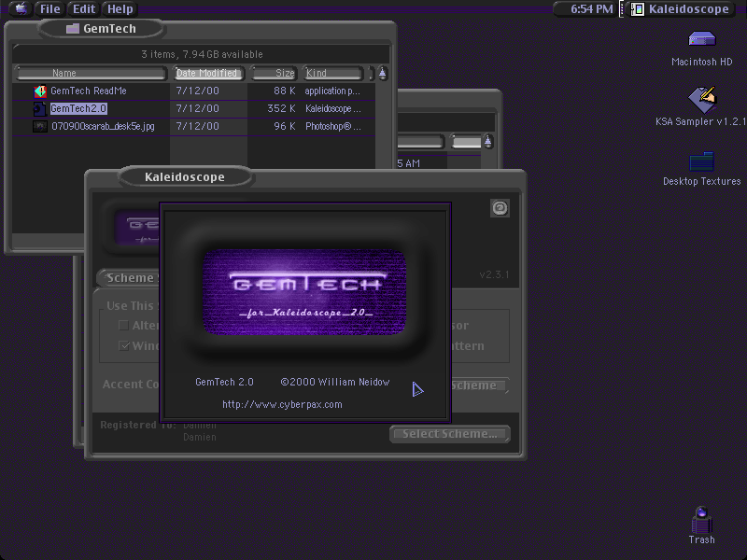Click the 070900scarab_desk5e.jpg file icon
Viewport: 747px width, 560px height.
pos(39,126)
